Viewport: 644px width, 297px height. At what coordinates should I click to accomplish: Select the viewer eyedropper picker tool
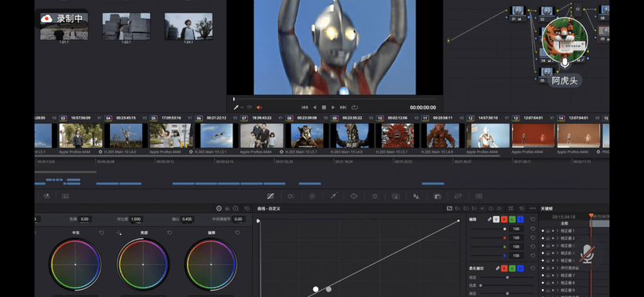coord(236,107)
